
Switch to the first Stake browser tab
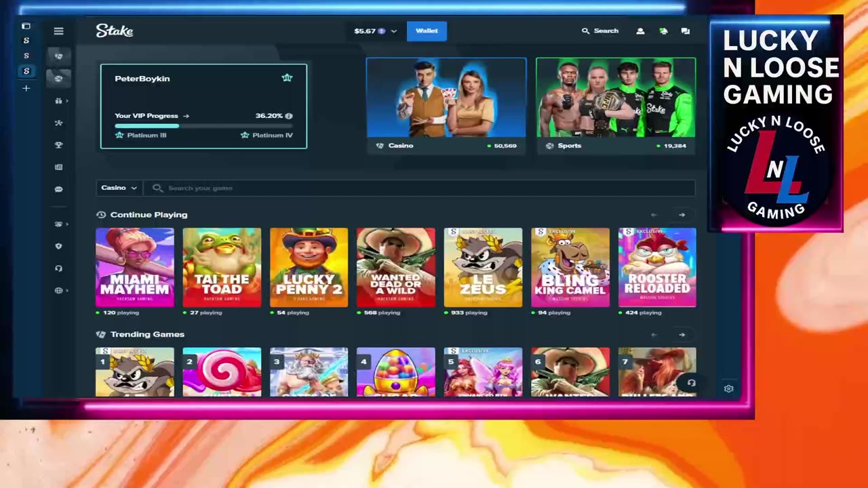pyautogui.click(x=26, y=41)
